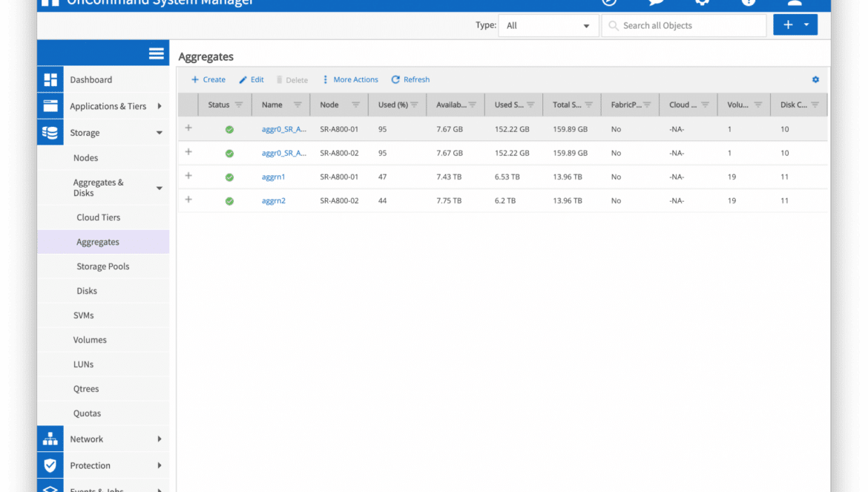Viewport: 868px width, 492px height.
Task: Open the table column settings gear
Action: [815, 79]
